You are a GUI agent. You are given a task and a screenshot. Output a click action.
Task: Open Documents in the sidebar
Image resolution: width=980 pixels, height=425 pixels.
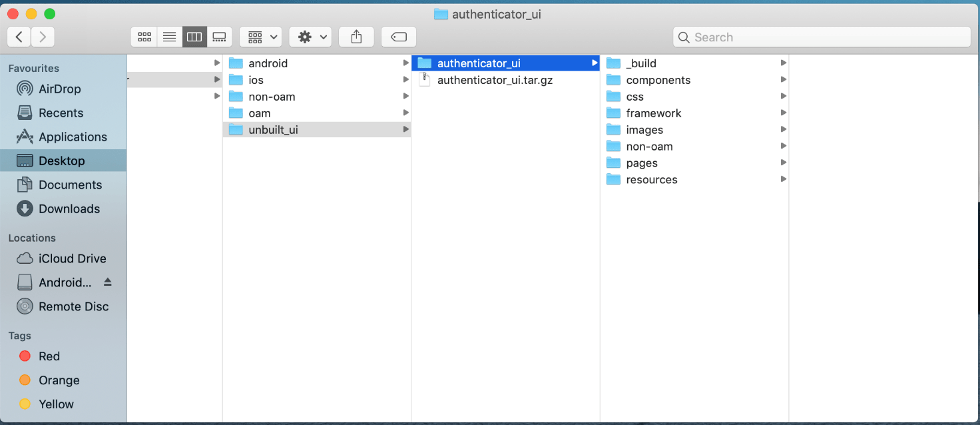[63, 185]
